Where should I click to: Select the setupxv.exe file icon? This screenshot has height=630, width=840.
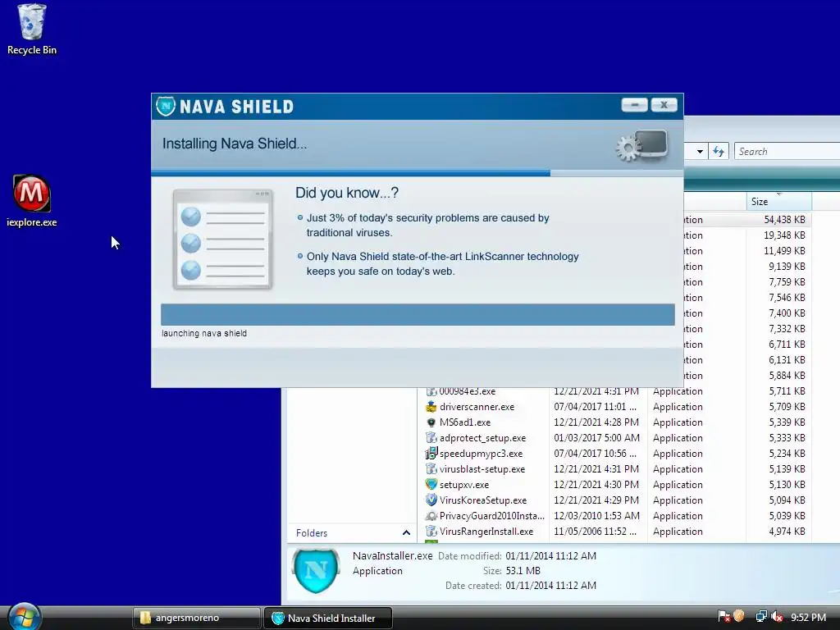pyautogui.click(x=431, y=484)
